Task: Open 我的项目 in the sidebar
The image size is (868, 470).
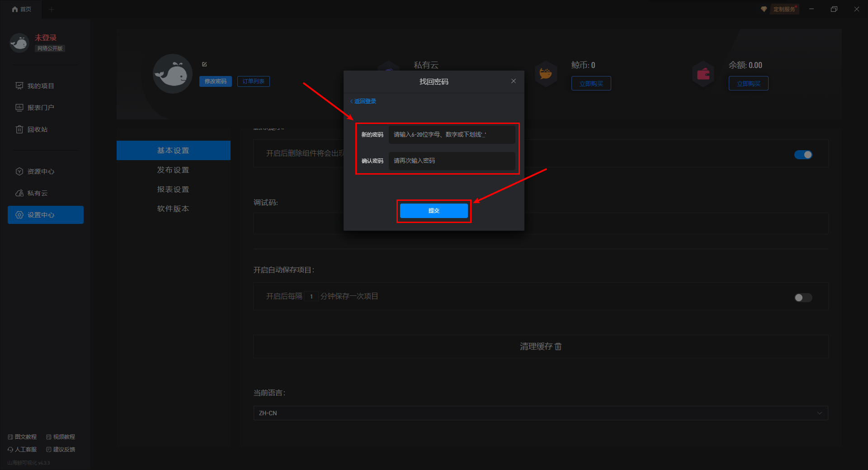Action: (x=41, y=86)
